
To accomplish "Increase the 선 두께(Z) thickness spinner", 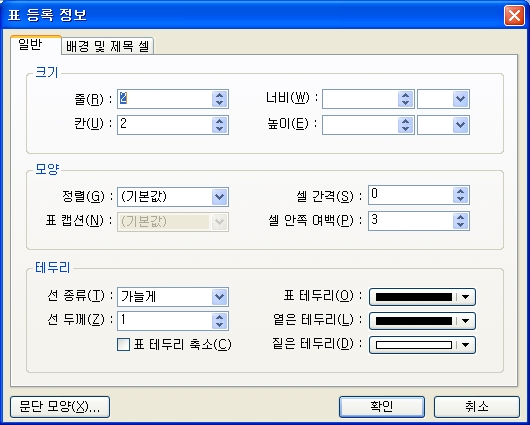I will [220, 317].
